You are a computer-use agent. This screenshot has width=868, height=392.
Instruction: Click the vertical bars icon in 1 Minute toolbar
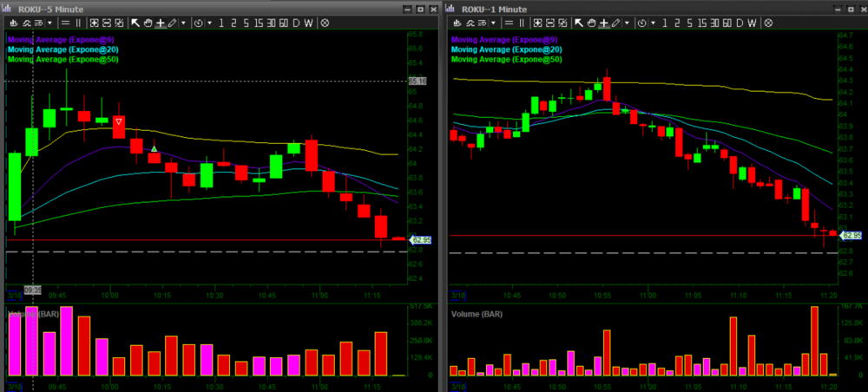(x=521, y=23)
